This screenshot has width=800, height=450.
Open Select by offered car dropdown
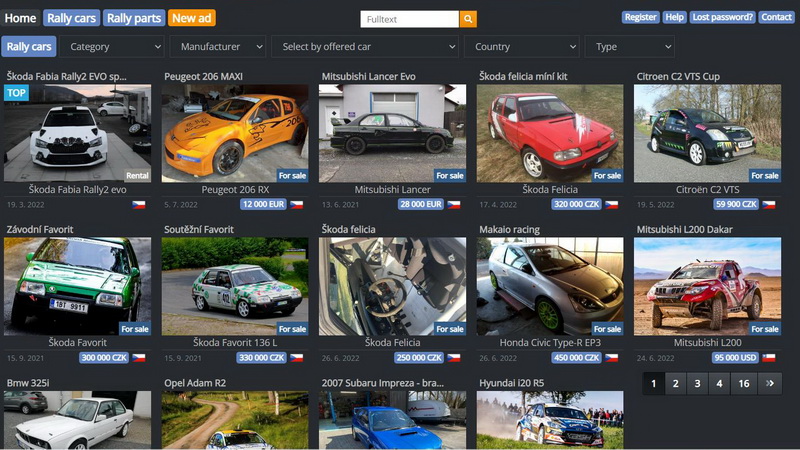click(x=365, y=47)
